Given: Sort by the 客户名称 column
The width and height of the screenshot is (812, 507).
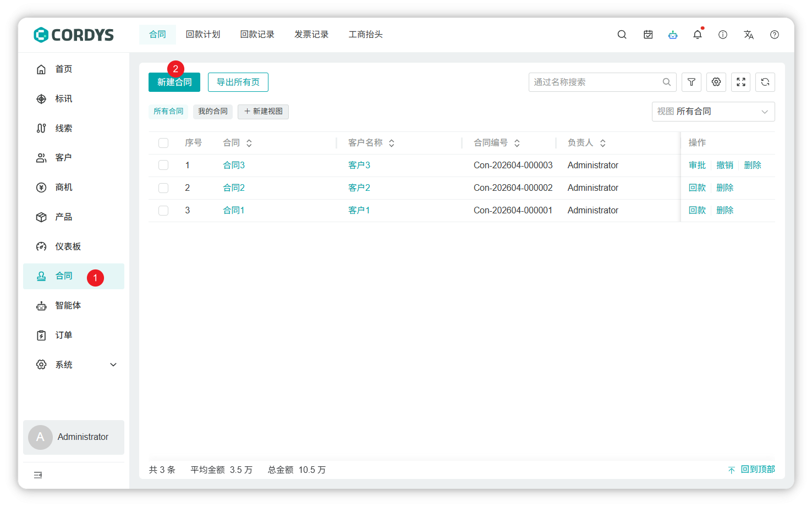Looking at the screenshot, I should (x=392, y=143).
